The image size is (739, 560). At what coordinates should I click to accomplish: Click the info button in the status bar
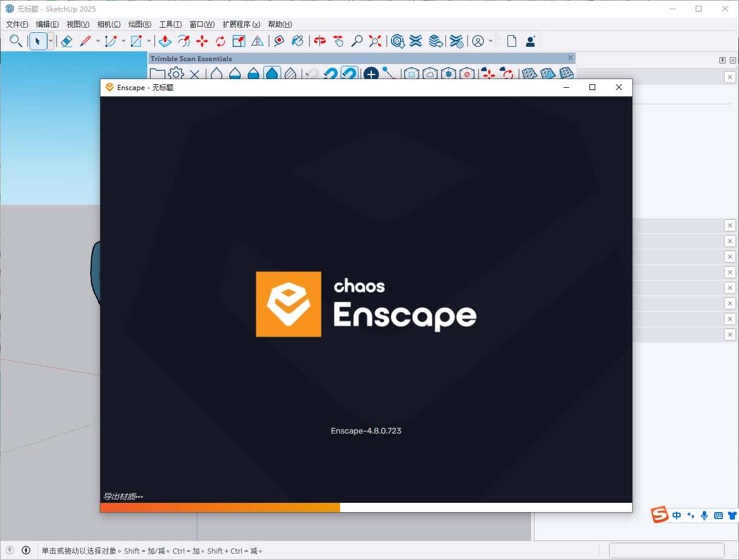pyautogui.click(x=26, y=550)
